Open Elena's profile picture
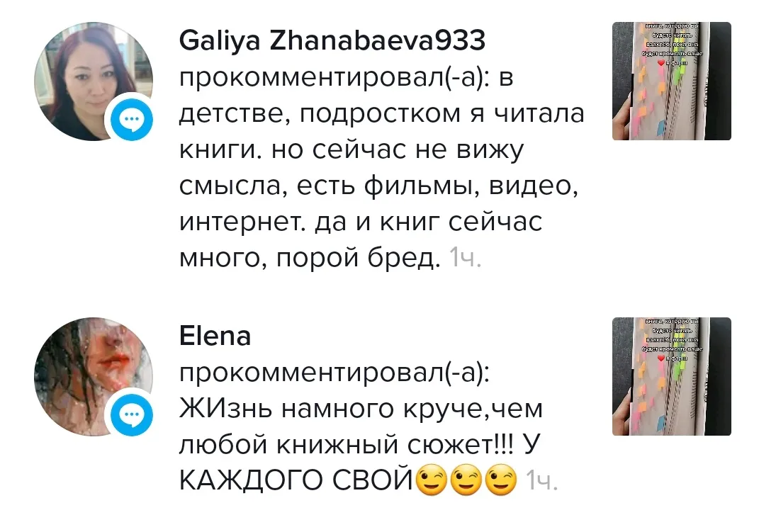 pos(94,377)
